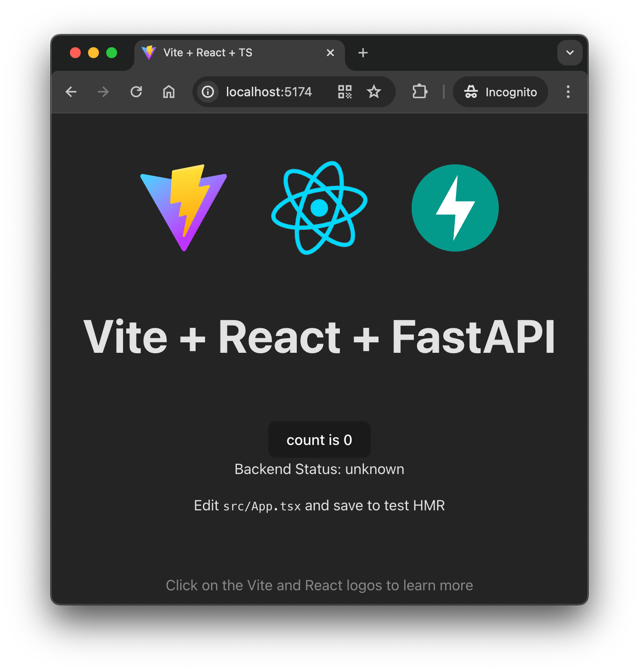
Task: Click the Incognito indicator button
Action: click(501, 92)
